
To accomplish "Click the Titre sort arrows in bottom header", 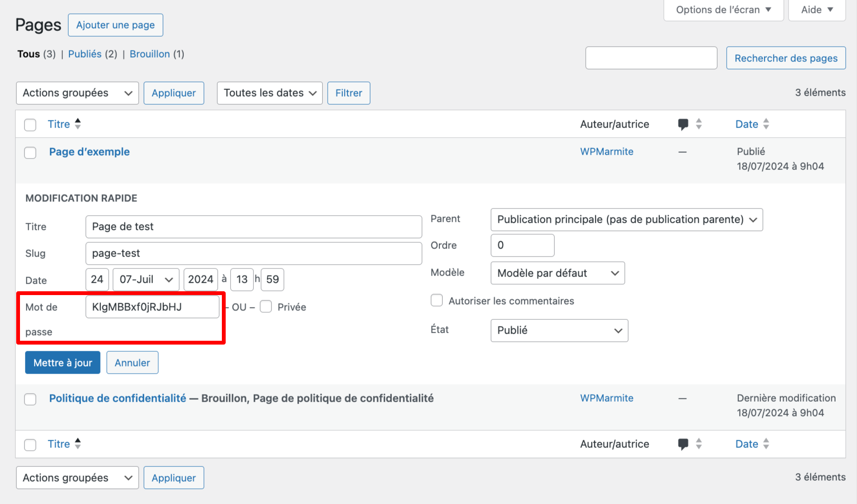I will coord(78,444).
